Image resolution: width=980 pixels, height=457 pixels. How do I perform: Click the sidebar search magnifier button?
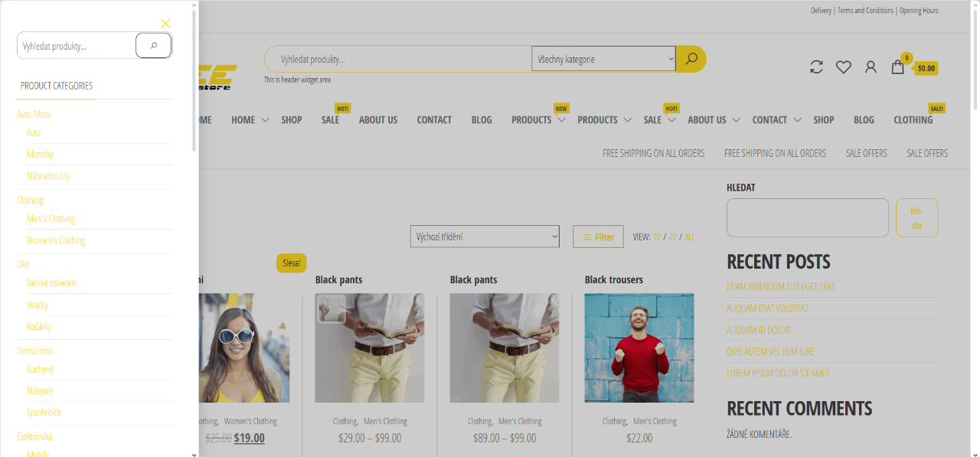click(153, 46)
